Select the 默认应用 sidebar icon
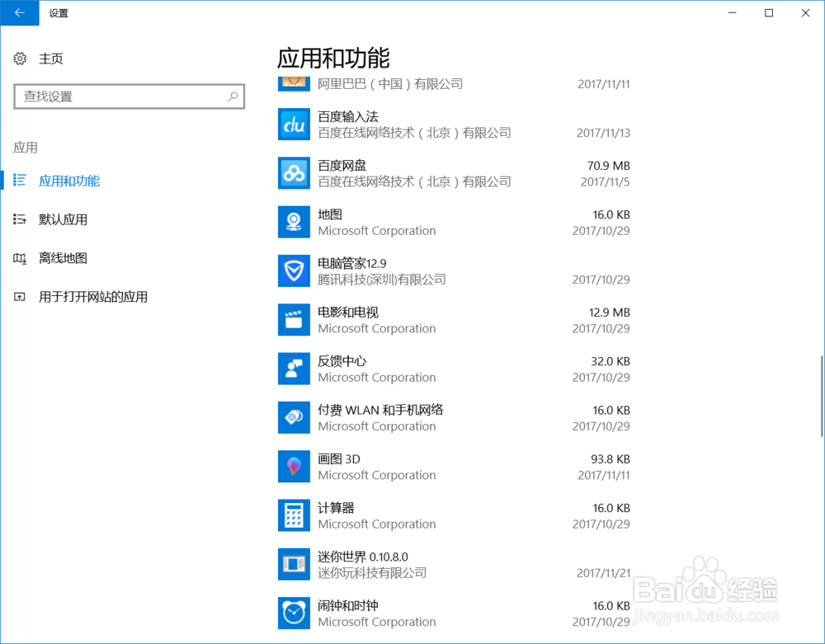825x644 pixels. 20,219
